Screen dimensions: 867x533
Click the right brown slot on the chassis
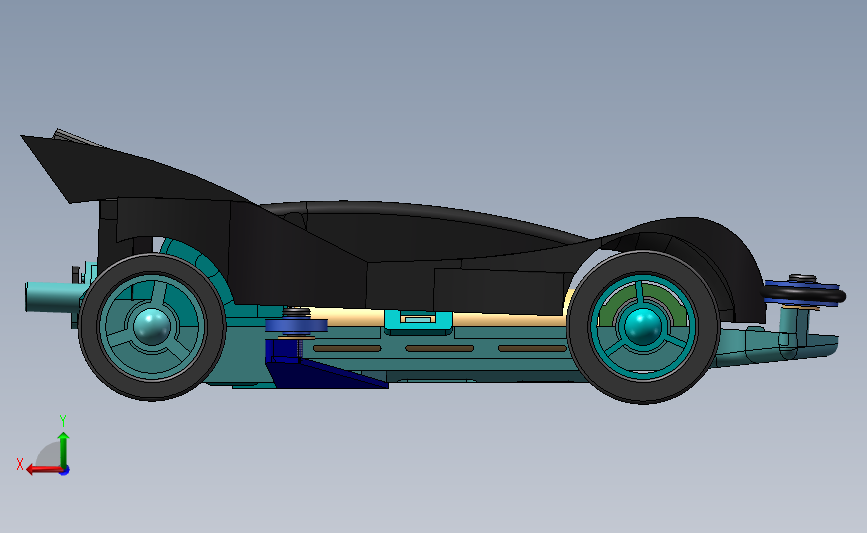tap(532, 348)
